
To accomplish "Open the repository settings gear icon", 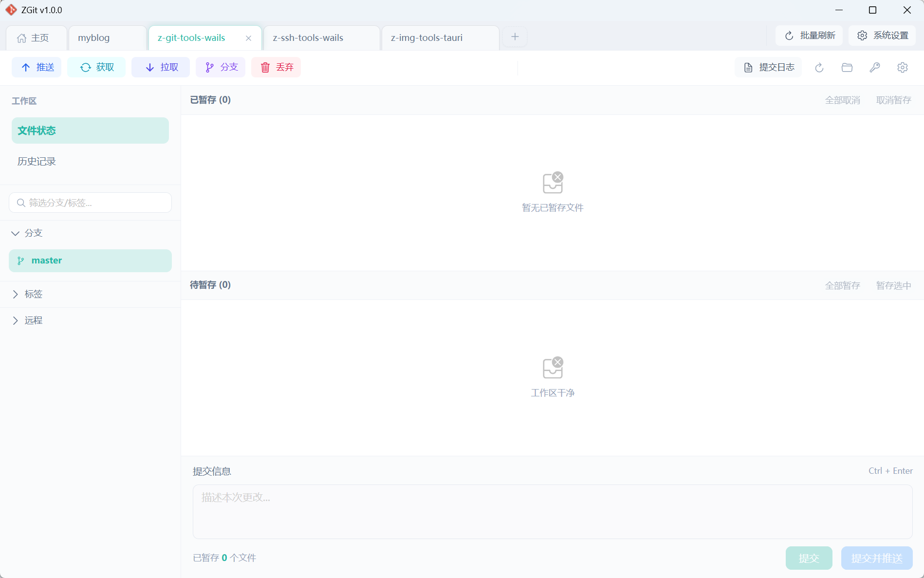I will click(x=903, y=68).
